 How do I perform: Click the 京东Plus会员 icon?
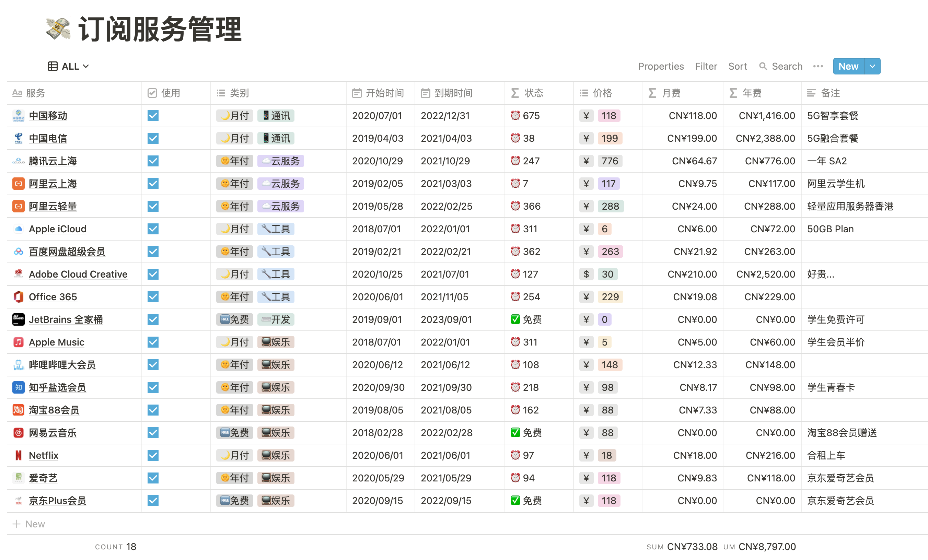click(x=18, y=501)
